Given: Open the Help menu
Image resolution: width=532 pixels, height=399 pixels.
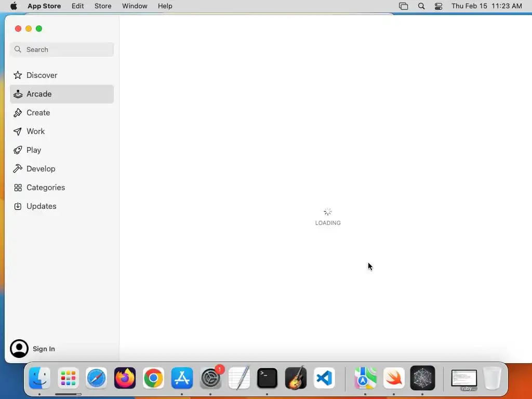Looking at the screenshot, I should coord(165,6).
